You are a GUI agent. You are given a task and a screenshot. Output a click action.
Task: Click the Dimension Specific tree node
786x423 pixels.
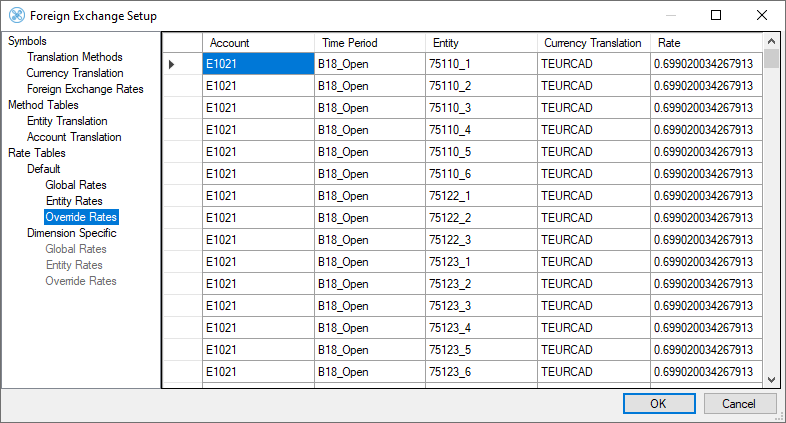pyautogui.click(x=71, y=233)
